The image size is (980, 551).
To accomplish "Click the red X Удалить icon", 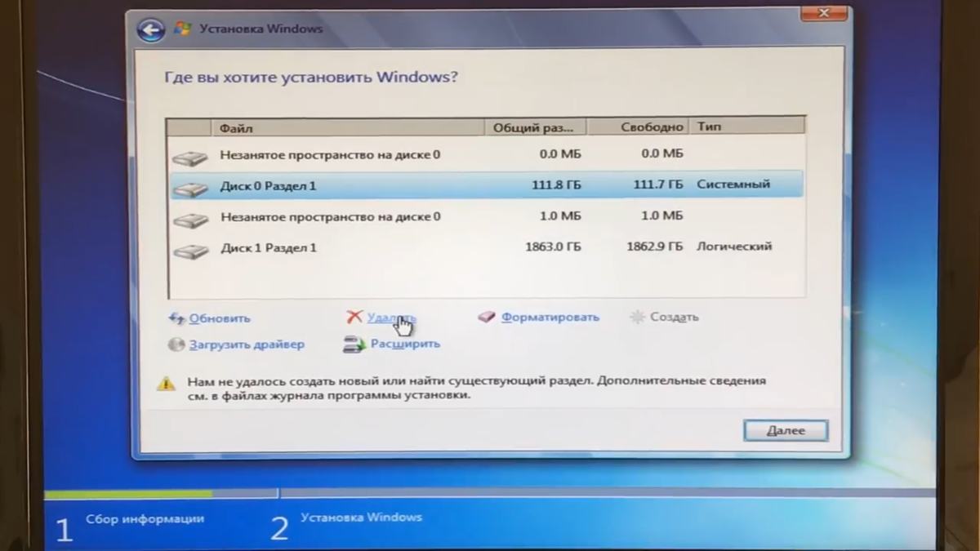I will click(x=354, y=317).
